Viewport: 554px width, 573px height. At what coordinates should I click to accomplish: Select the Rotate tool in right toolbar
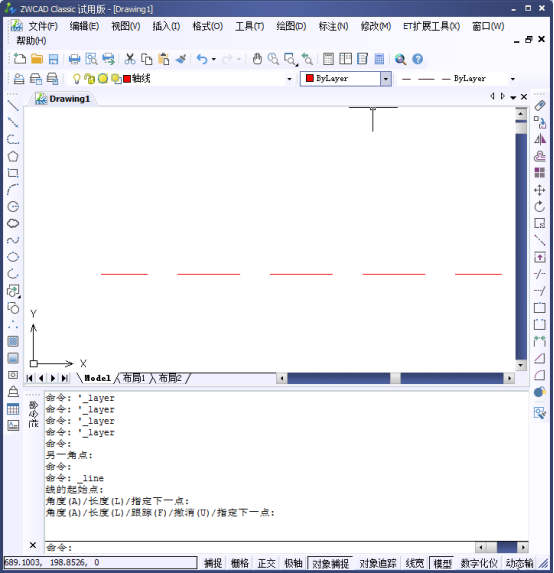(x=540, y=206)
